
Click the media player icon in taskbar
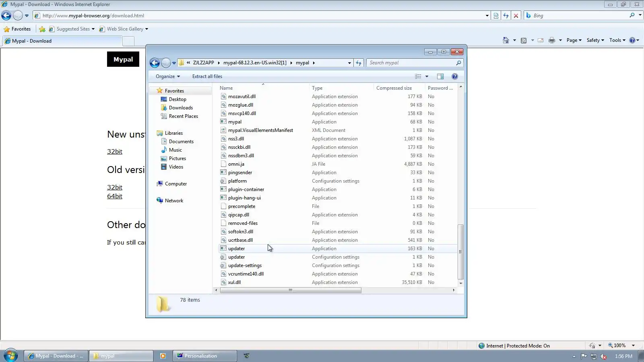[163, 356]
